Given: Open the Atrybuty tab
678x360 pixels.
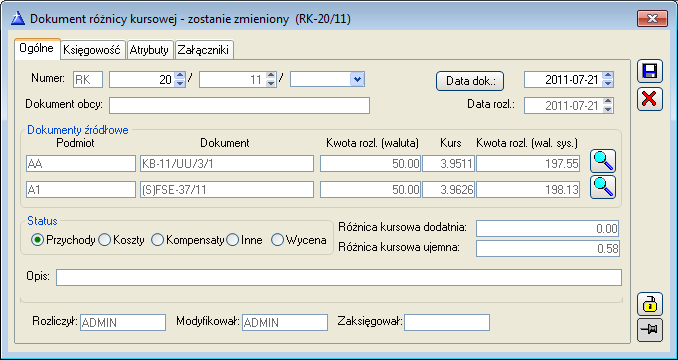Looking at the screenshot, I should click(x=150, y=50).
